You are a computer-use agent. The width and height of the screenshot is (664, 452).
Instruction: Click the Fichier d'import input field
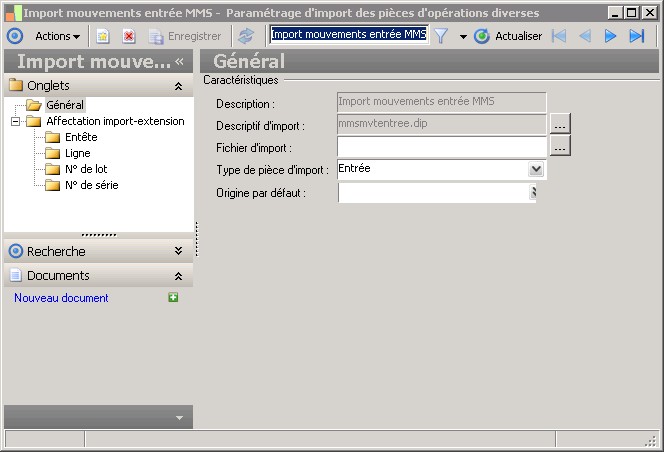(x=442, y=146)
